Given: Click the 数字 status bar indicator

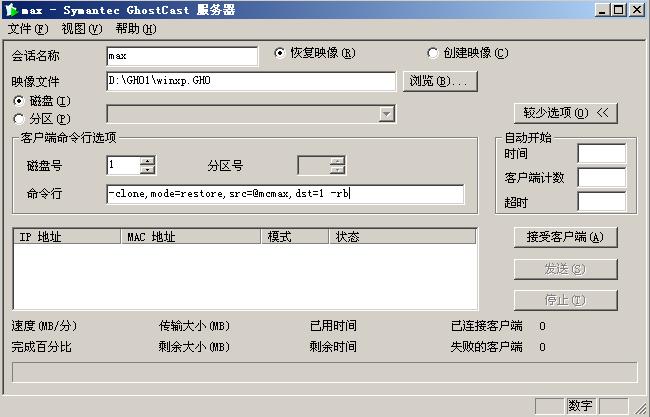Looking at the screenshot, I should 580,405.
